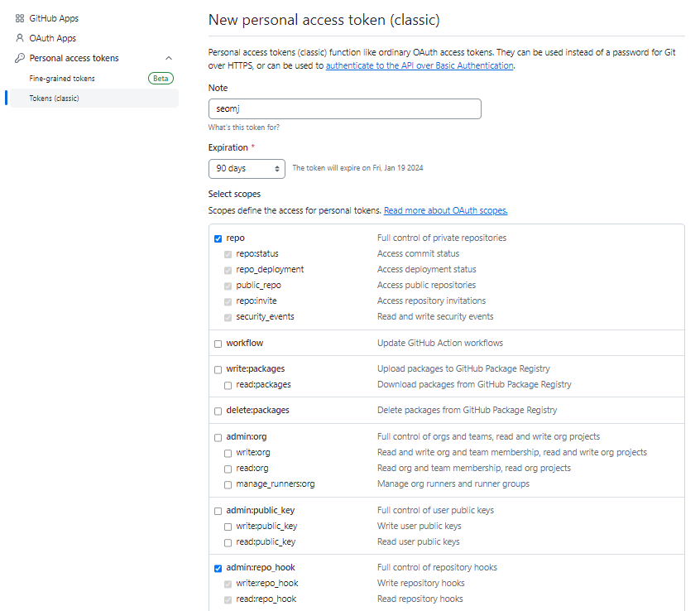Focus the Note text field containing seomj
This screenshot has width=700, height=611.
[345, 108]
